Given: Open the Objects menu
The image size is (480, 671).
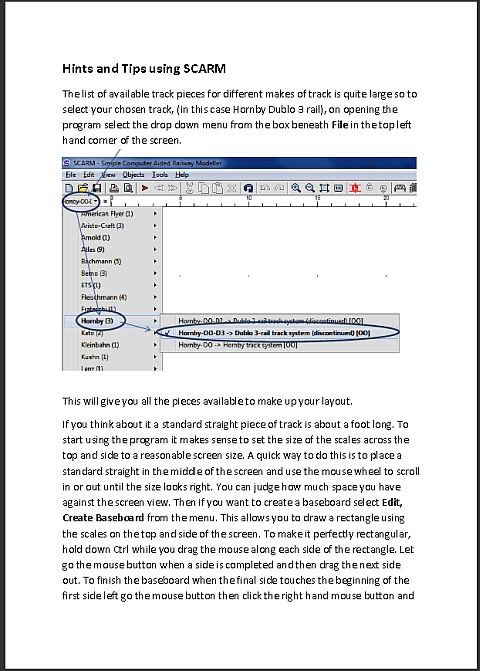Looking at the screenshot, I should tap(133, 175).
